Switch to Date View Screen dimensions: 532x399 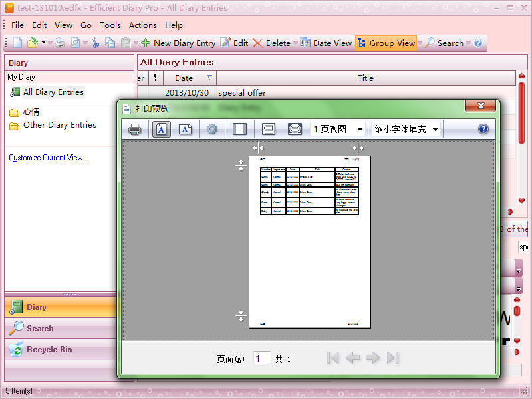click(326, 43)
